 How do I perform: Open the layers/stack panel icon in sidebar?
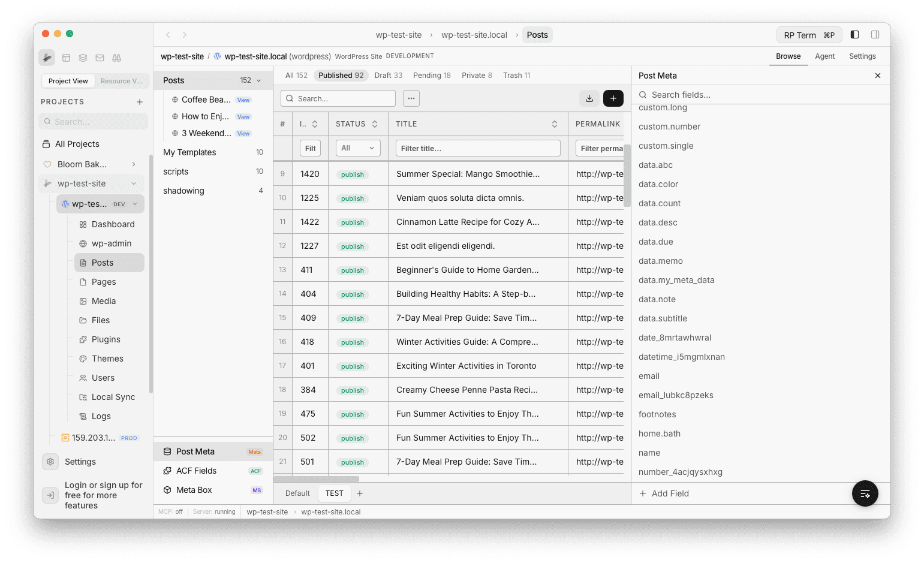pyautogui.click(x=83, y=58)
